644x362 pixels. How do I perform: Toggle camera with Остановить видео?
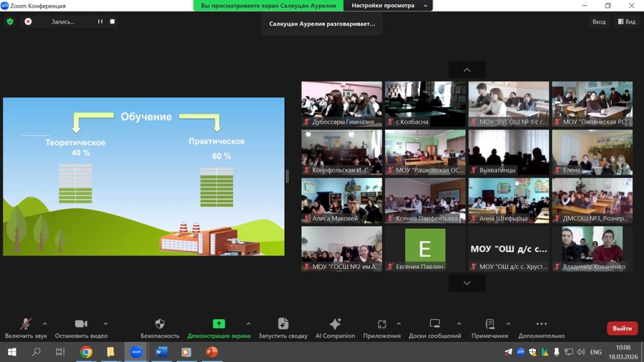pyautogui.click(x=81, y=324)
